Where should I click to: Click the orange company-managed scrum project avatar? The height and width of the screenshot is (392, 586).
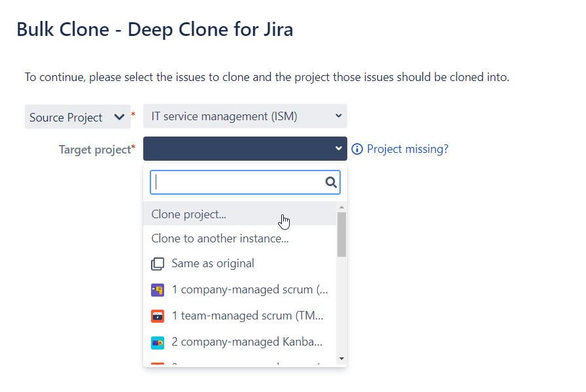pos(157,289)
